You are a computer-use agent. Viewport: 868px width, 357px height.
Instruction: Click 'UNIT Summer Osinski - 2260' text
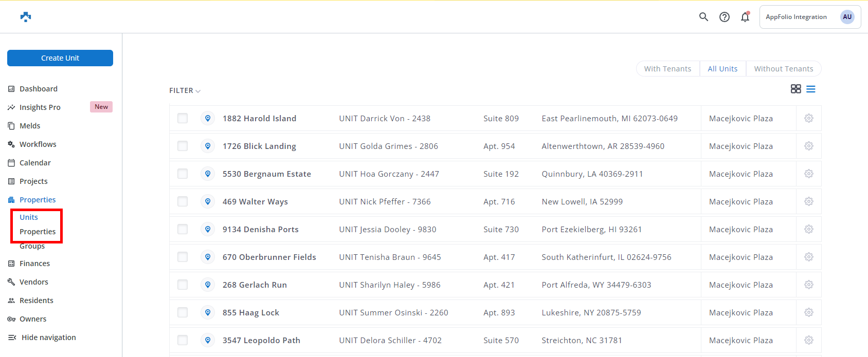pos(393,312)
